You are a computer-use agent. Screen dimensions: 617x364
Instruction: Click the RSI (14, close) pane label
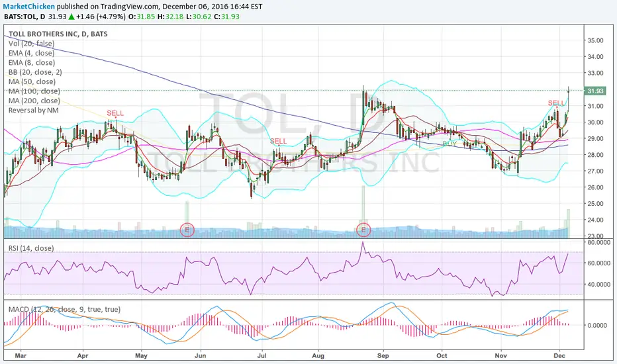pos(32,248)
